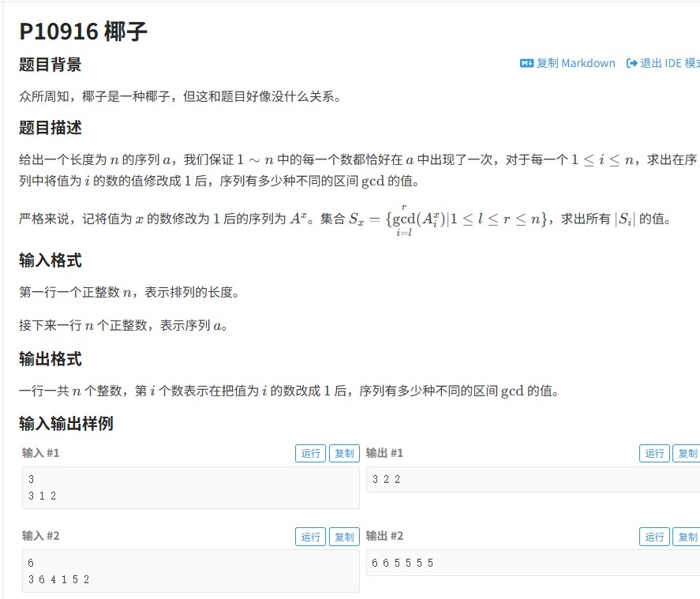
Task: Click 运行 button next to 输出 #1
Action: coord(654,454)
